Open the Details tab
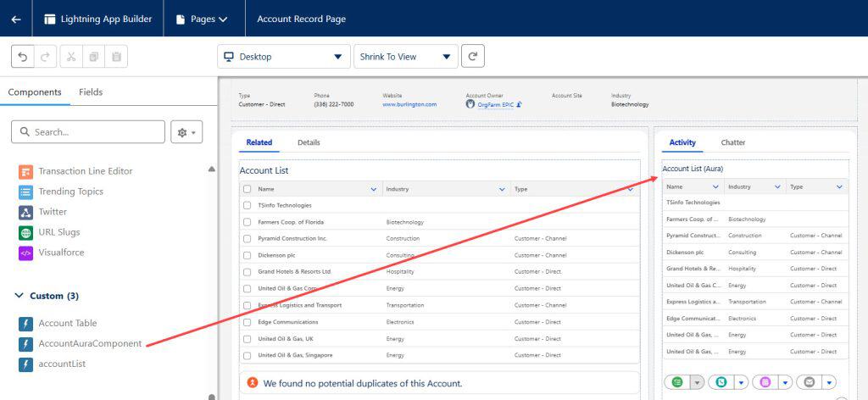868x400 pixels. 309,142
